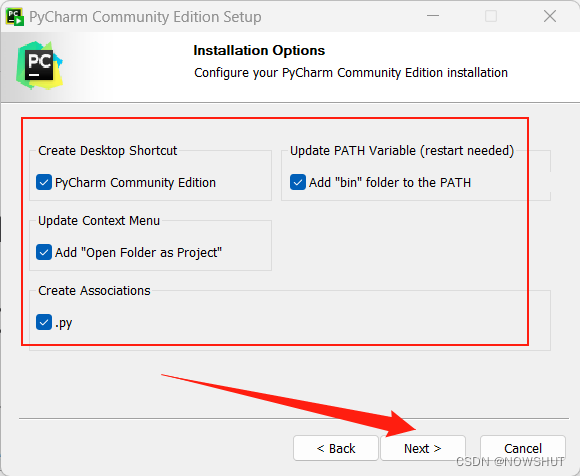
Task: Click the "Installation Options" heading
Action: pos(259,50)
